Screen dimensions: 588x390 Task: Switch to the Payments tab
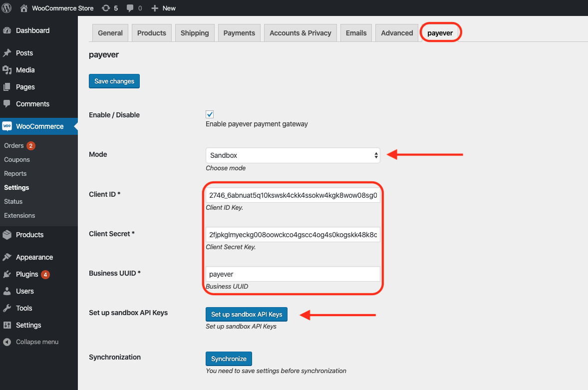pos(239,33)
